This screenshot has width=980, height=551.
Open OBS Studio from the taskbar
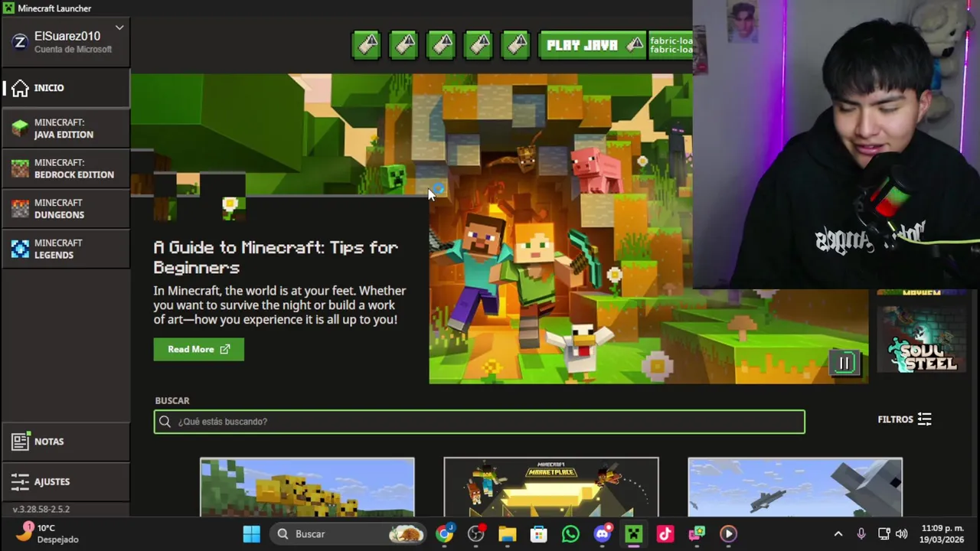pyautogui.click(x=476, y=534)
